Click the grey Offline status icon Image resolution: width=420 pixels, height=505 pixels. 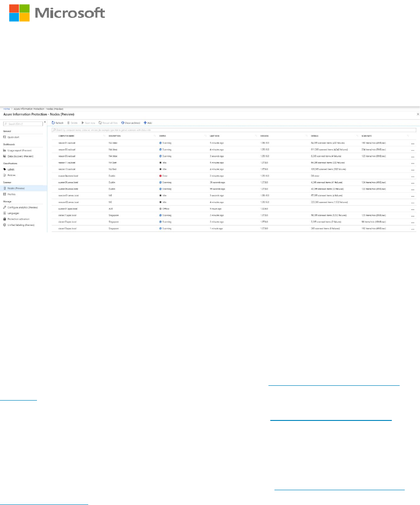(x=160, y=209)
